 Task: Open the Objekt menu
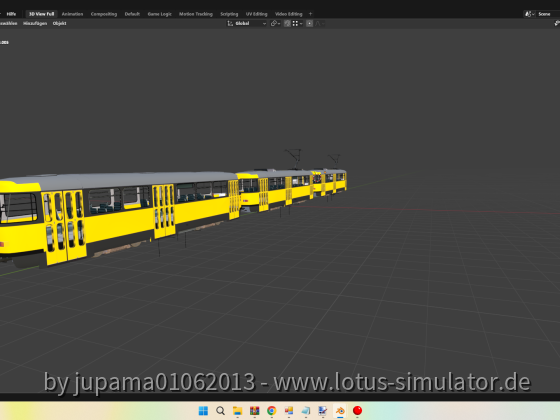tap(59, 23)
